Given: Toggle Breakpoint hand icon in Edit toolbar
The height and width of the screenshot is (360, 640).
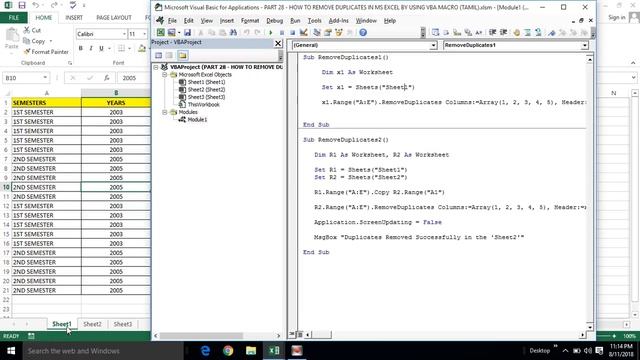Looking at the screenshot, I should pyautogui.click(x=517, y=33).
